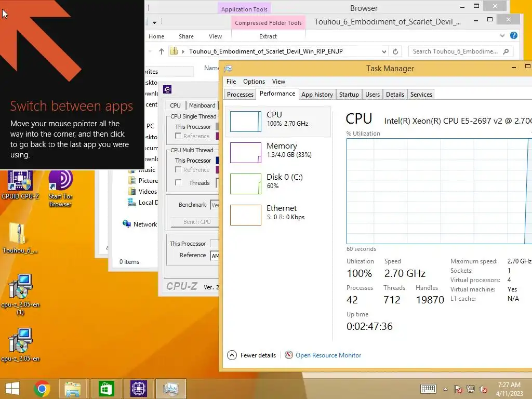Switch to the Users tab
Screen dimensions: 532x399
point(372,95)
